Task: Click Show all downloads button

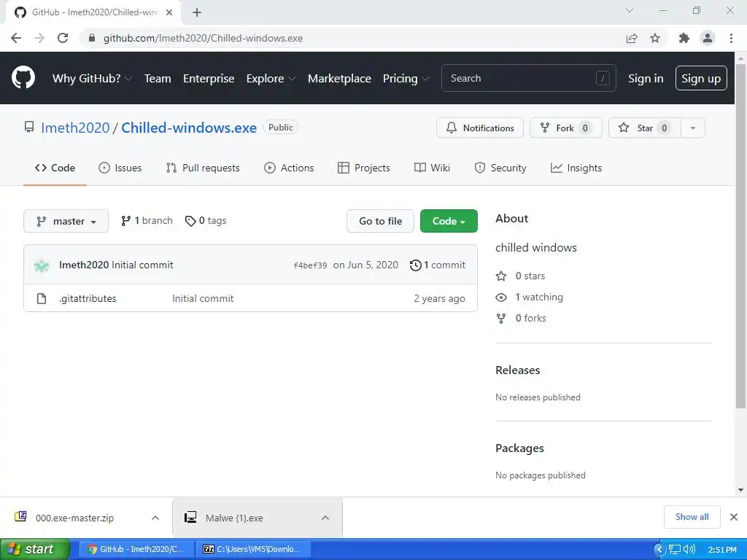Action: tap(692, 517)
